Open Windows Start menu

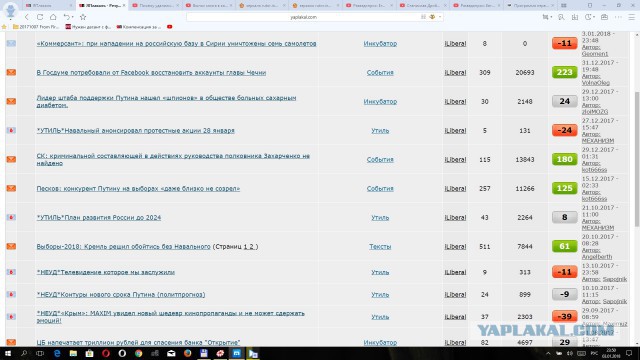8,353
